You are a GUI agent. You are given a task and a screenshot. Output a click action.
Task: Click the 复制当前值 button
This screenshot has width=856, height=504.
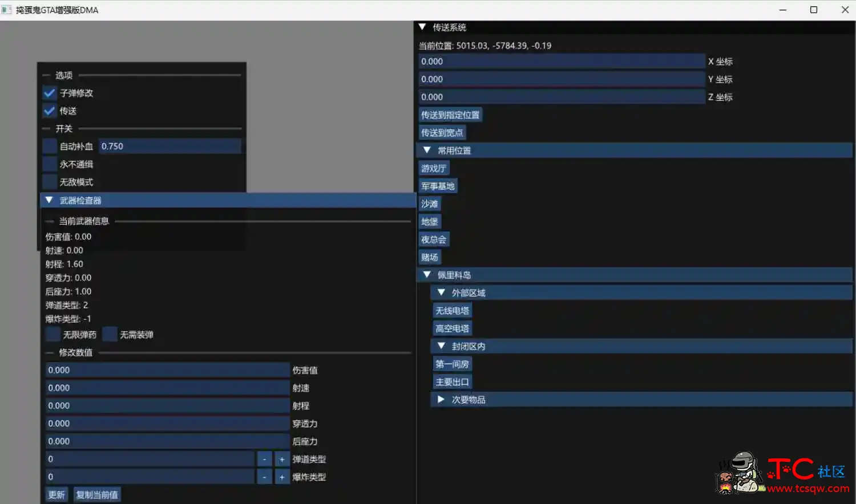point(97,495)
